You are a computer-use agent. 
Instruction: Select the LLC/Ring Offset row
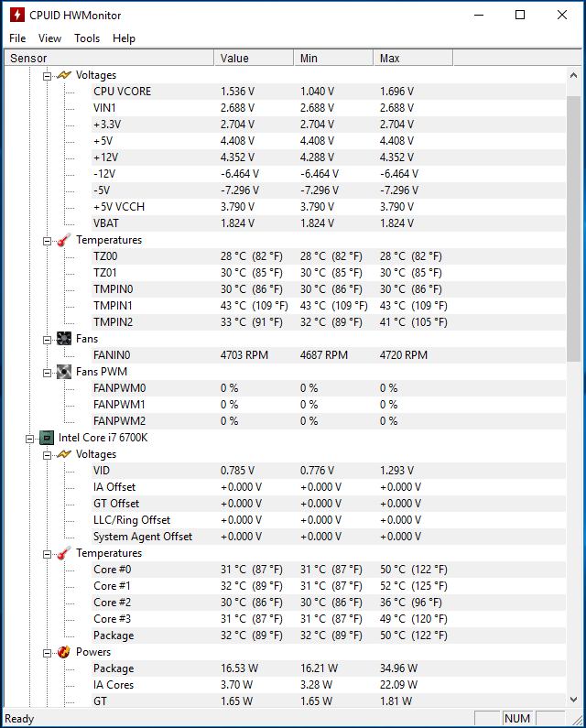click(329, 520)
